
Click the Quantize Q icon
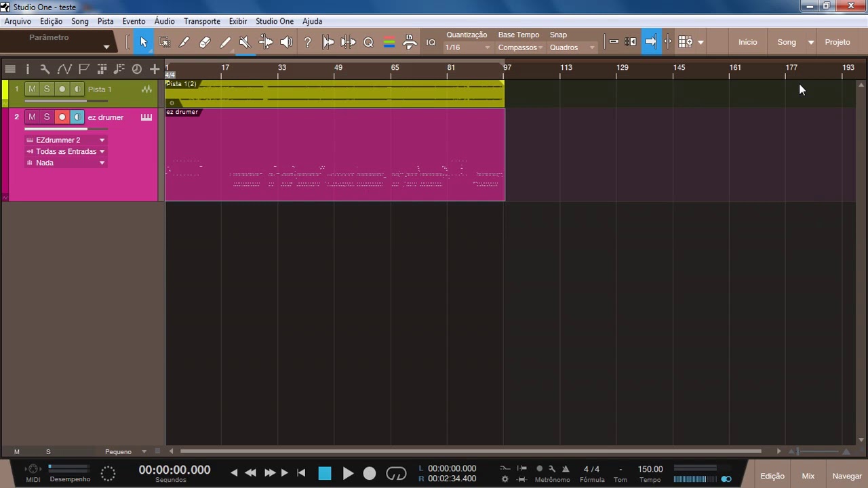(368, 42)
